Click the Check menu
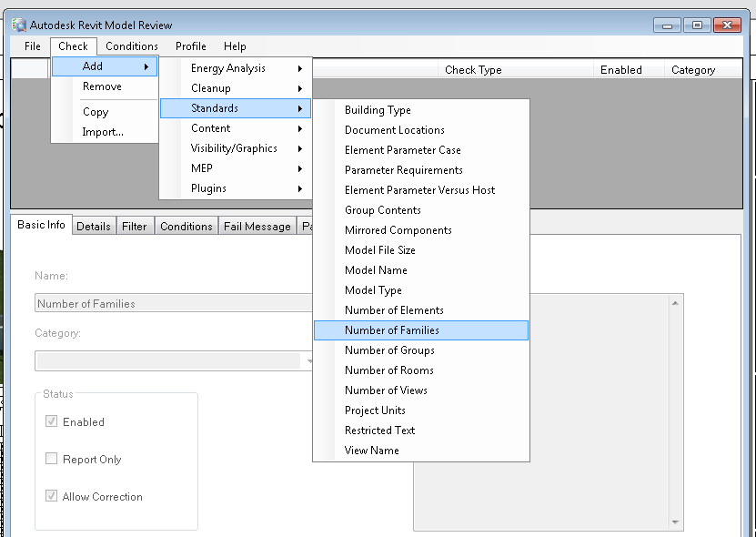Screen dimensions: 756x537 74,46
